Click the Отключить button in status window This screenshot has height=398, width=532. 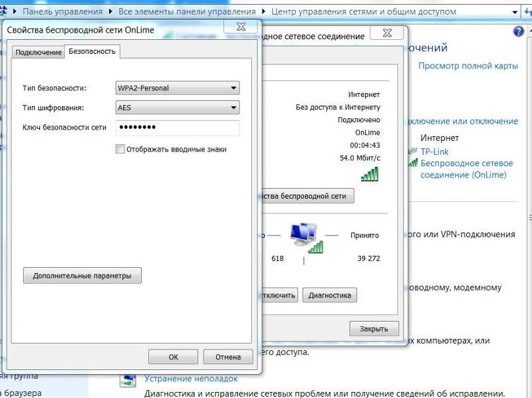279,295
